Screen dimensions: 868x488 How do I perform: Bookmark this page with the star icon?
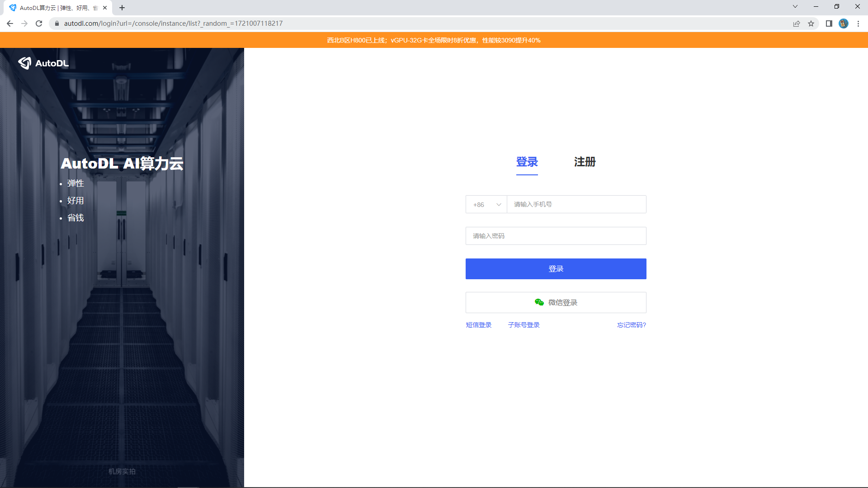pyautogui.click(x=811, y=23)
